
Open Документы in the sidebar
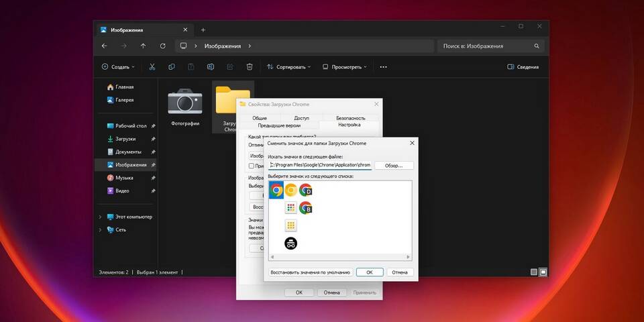(x=125, y=152)
